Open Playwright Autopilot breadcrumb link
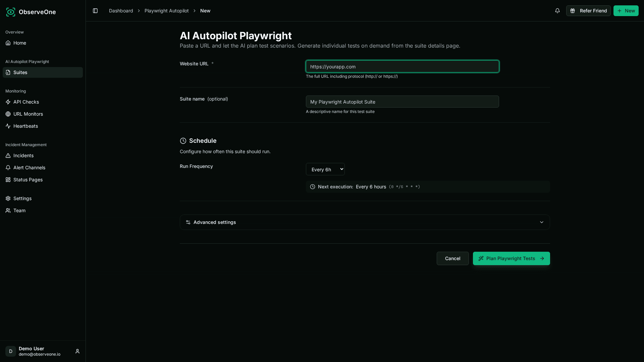This screenshot has height=362, width=644. click(x=167, y=11)
